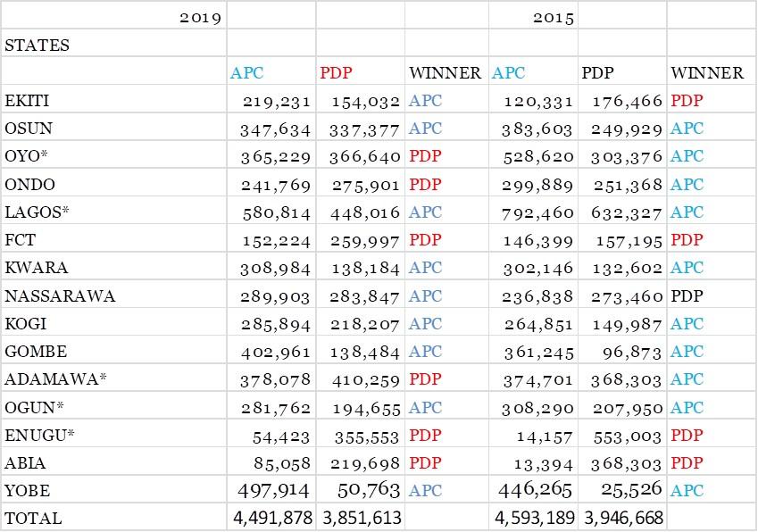Click the 2019 PDP column header
This screenshot has width=758, height=532.
click(x=336, y=73)
